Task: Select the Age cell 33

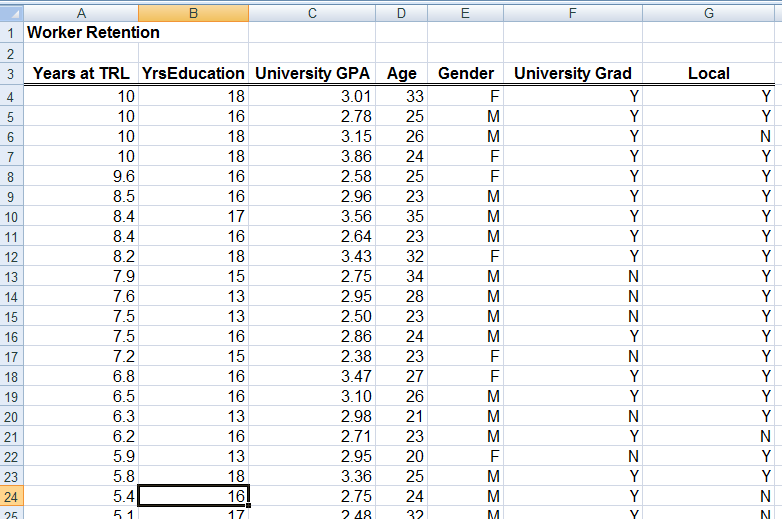Action: pos(401,96)
